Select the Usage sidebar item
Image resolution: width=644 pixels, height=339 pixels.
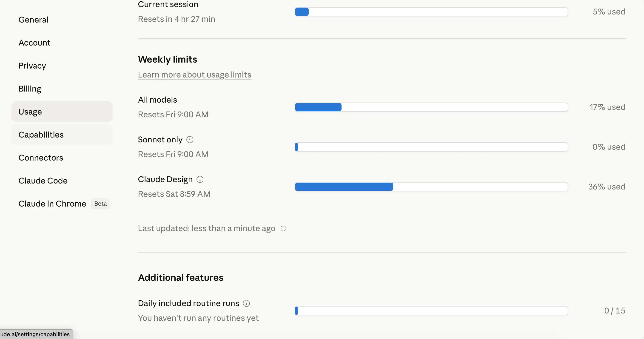click(x=30, y=112)
